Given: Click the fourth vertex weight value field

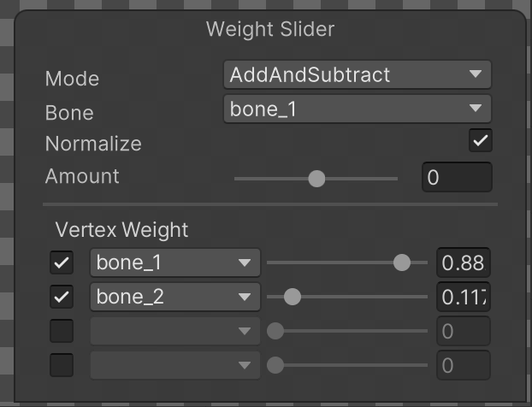Looking at the screenshot, I should (463, 365).
